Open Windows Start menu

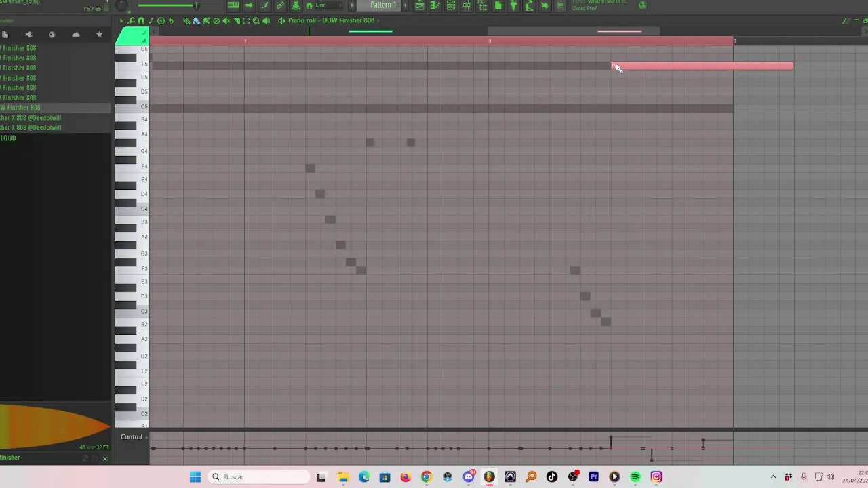pos(195,477)
